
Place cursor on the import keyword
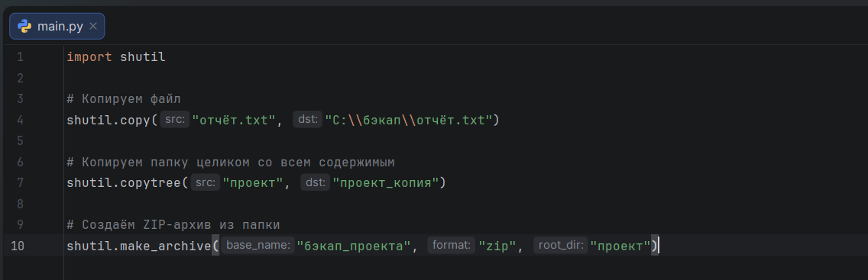pyautogui.click(x=89, y=57)
